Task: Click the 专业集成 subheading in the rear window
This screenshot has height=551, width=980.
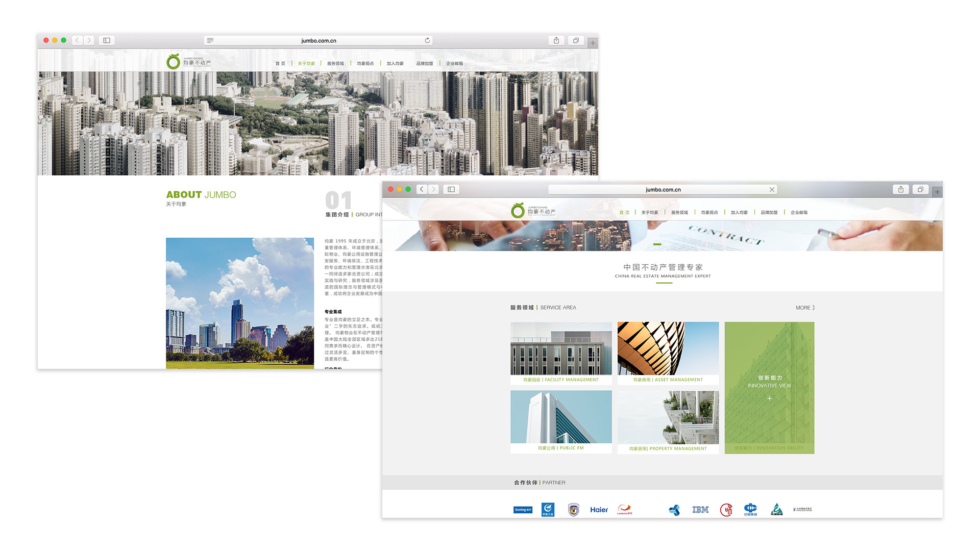Action: tap(333, 312)
